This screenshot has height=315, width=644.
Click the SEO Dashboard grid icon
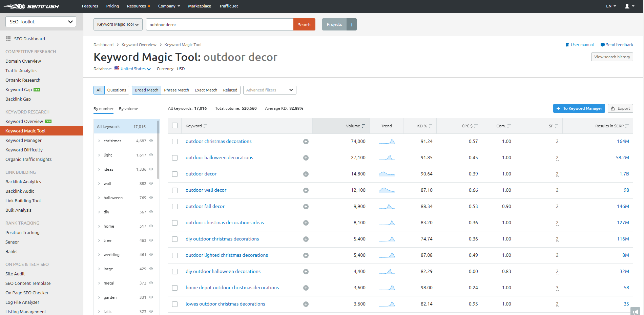point(8,39)
